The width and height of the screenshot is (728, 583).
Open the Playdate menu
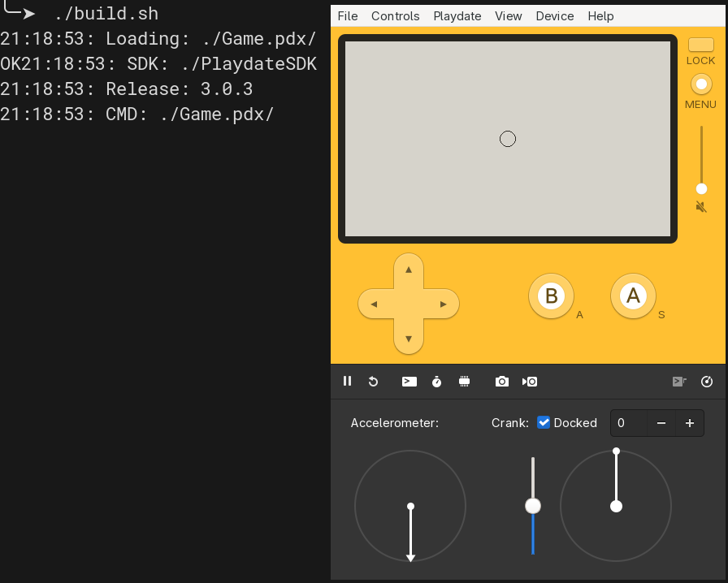(x=457, y=15)
